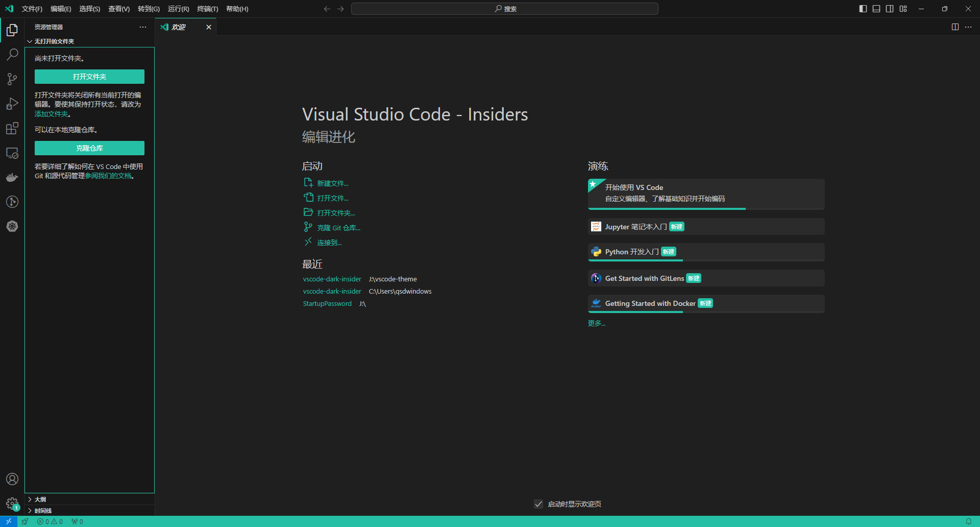Image resolution: width=980 pixels, height=527 pixels.
Task: Open Getting Started with Docker walkthrough
Action: click(x=706, y=303)
